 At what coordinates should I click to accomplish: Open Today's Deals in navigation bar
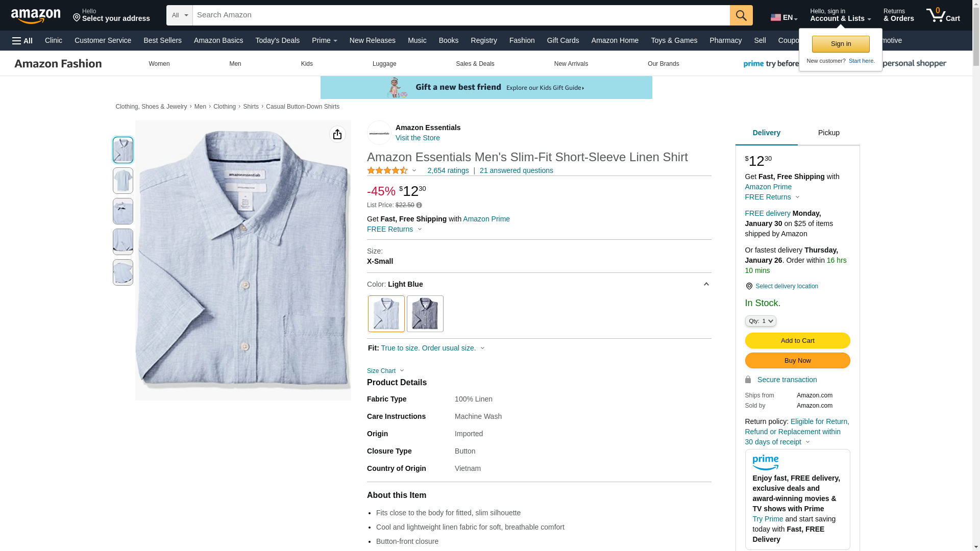tap(277, 40)
